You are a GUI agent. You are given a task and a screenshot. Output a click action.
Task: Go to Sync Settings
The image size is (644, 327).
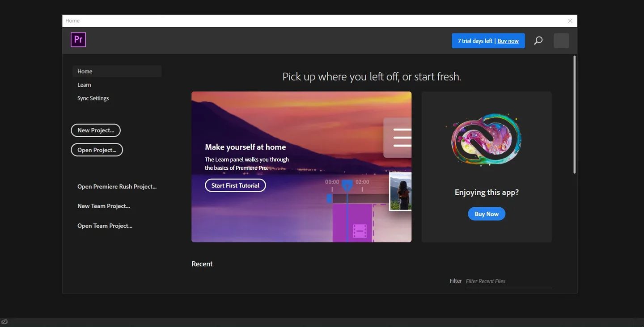click(93, 98)
